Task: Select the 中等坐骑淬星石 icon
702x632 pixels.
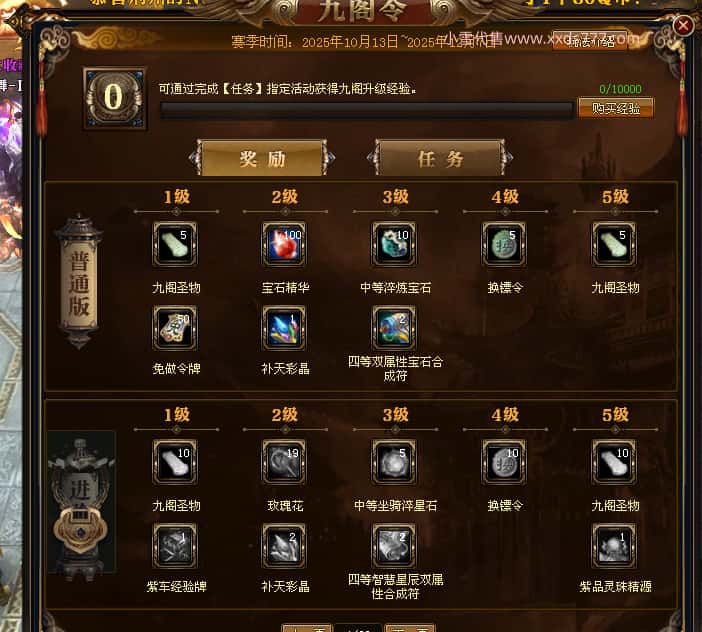Action: [394, 462]
